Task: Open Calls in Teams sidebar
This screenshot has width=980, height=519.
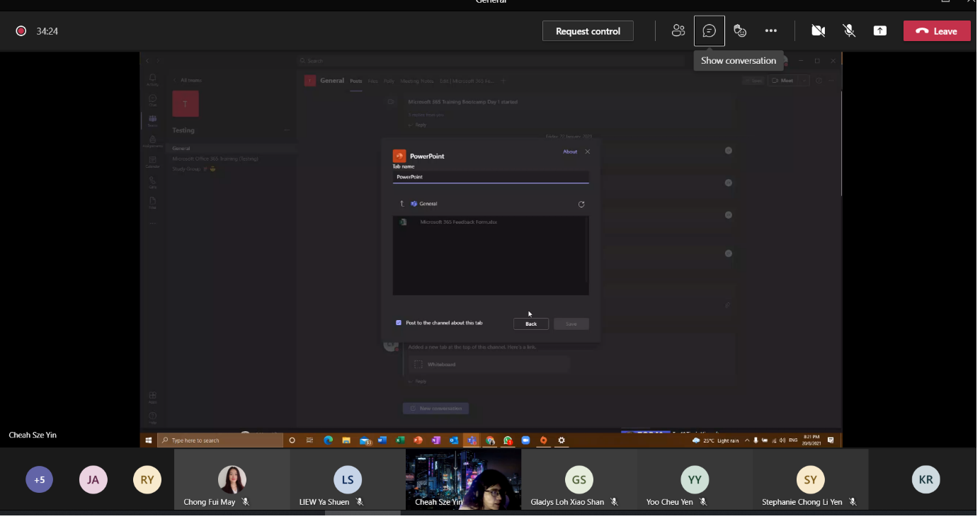Action: [152, 183]
